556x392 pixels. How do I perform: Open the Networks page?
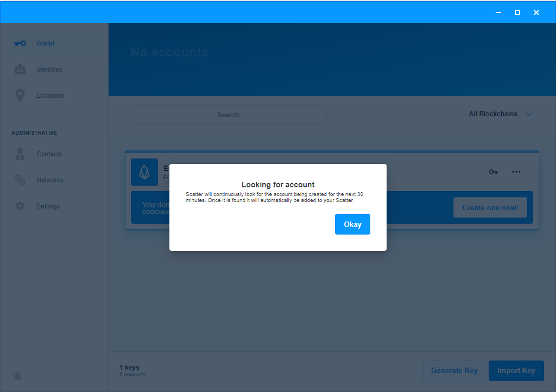tap(54, 180)
